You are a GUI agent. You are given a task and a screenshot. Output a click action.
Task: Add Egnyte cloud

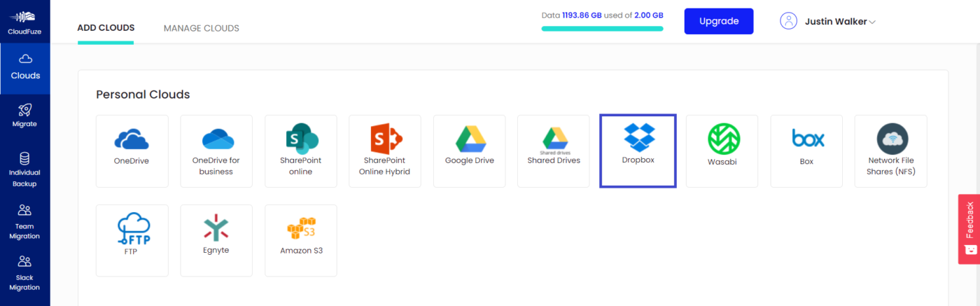[x=216, y=240]
